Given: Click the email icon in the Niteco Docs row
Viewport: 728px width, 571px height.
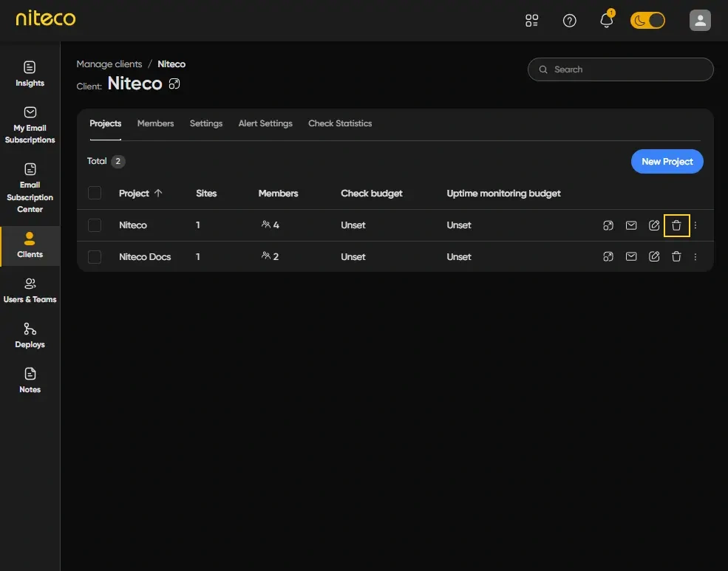Looking at the screenshot, I should point(631,256).
